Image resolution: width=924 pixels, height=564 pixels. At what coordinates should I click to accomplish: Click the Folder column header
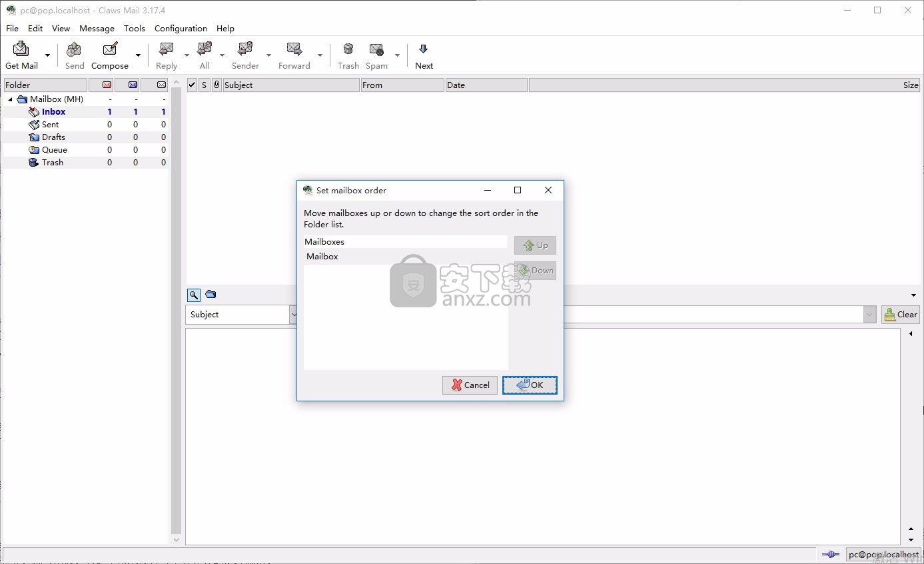[45, 85]
